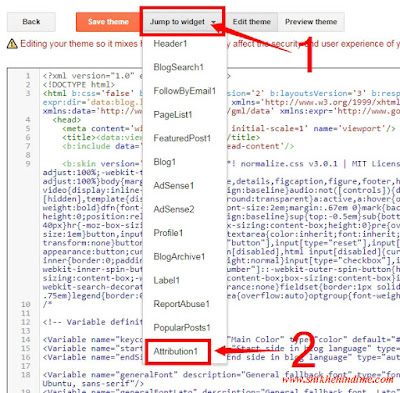Image resolution: width=400 pixels, height=393 pixels.
Task: Click line number 18 in the gutter
Action: pyautogui.click(x=26, y=375)
